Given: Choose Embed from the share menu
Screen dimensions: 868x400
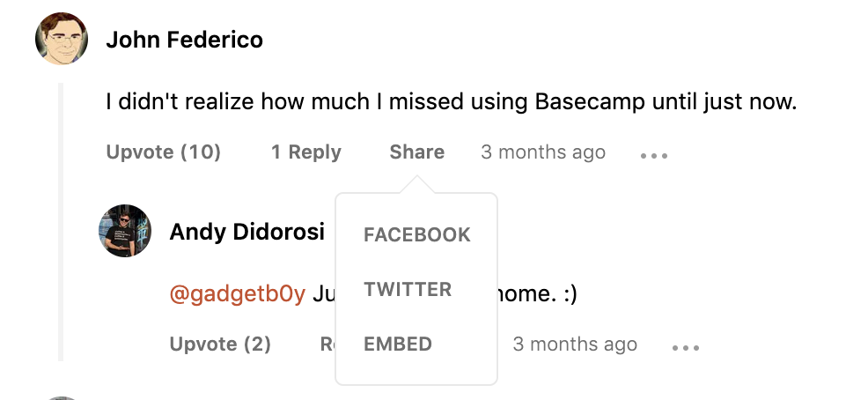Looking at the screenshot, I should click(x=398, y=344).
